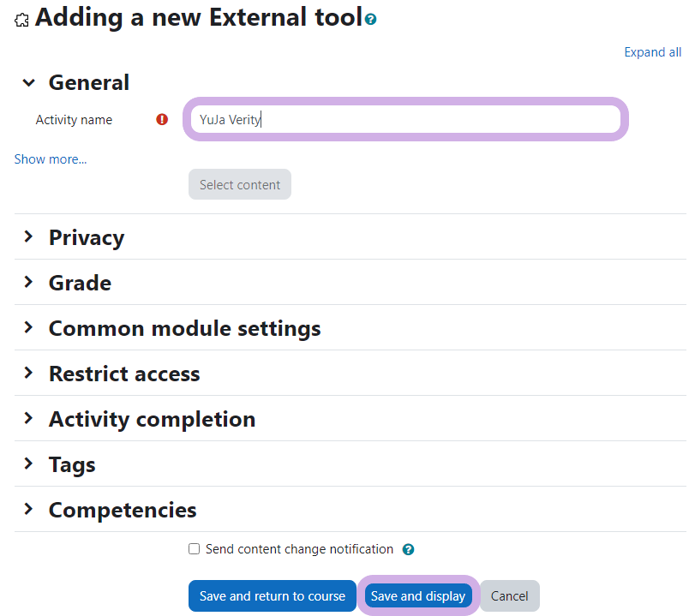The width and height of the screenshot is (695, 616).
Task: Open help for content change notification
Action: [409, 550]
